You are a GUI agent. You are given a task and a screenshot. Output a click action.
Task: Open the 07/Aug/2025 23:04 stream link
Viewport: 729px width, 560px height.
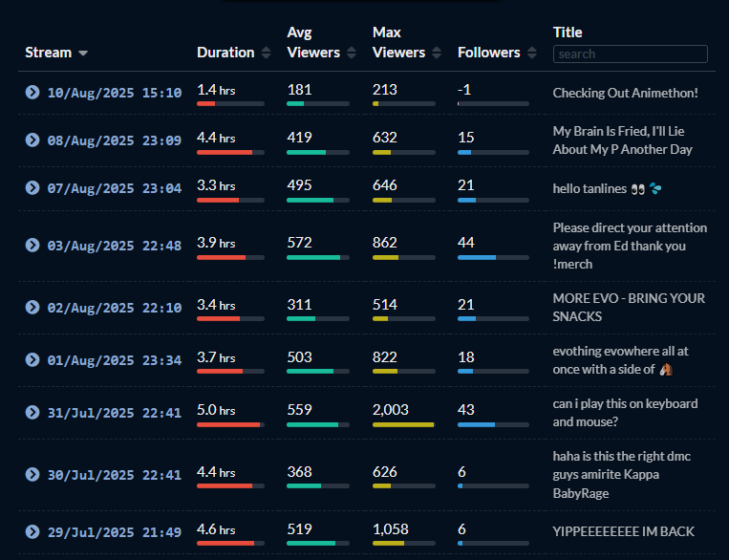click(115, 188)
